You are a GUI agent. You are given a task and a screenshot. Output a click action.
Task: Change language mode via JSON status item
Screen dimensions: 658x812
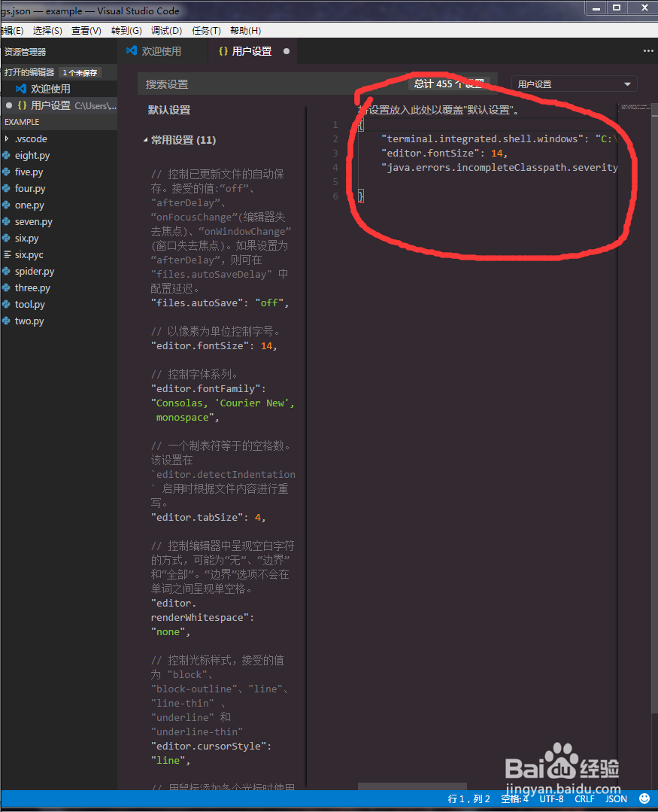click(616, 798)
